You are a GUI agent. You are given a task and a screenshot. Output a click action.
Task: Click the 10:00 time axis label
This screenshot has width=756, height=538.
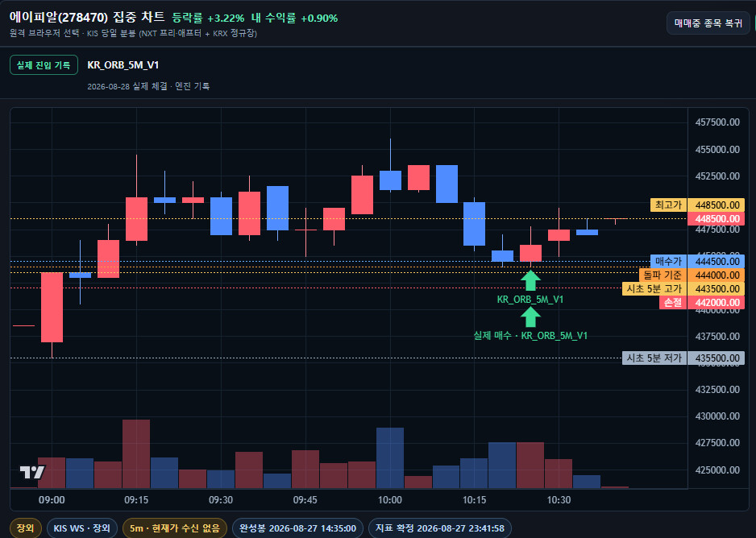pyautogui.click(x=389, y=500)
